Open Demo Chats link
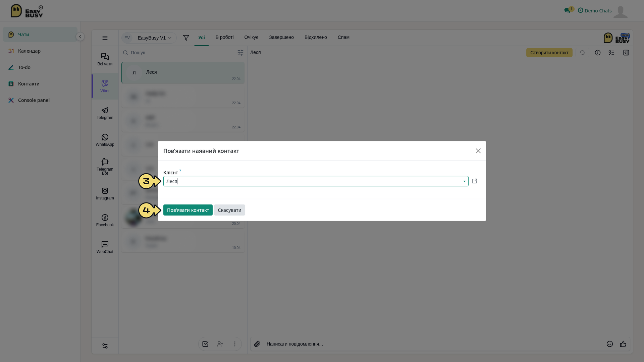 (595, 11)
